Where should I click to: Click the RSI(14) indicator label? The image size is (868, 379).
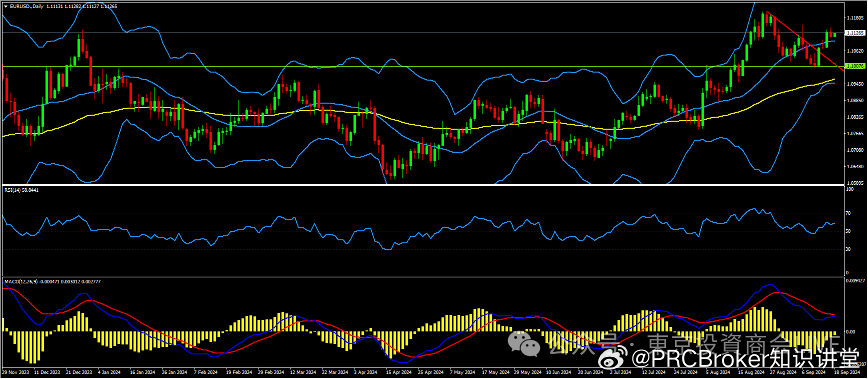pyautogui.click(x=21, y=190)
